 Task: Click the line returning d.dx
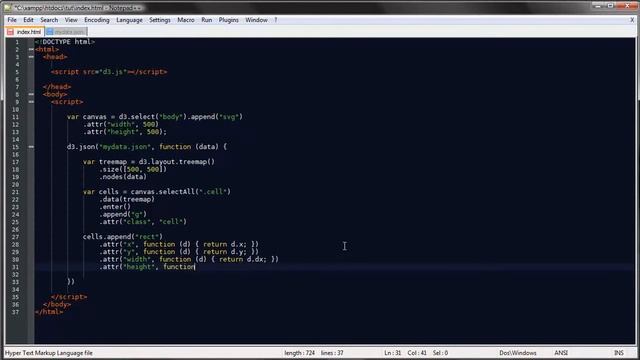189,259
